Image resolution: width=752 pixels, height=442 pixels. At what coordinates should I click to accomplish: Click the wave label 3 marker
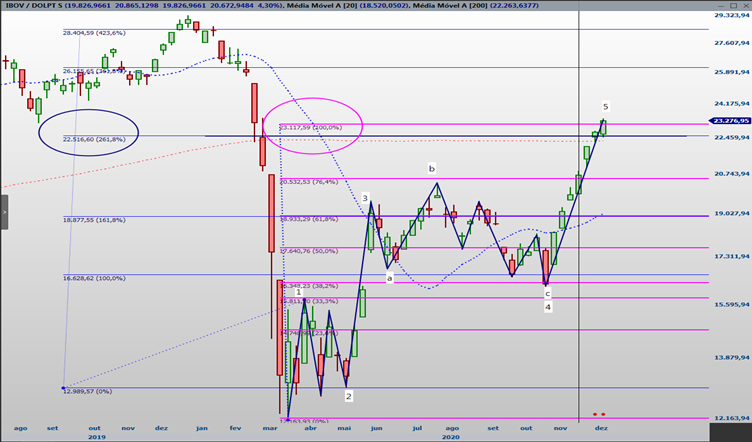coord(365,198)
